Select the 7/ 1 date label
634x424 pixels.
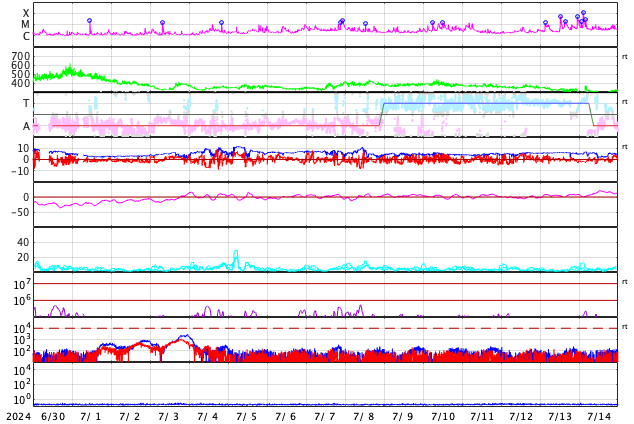point(91,416)
